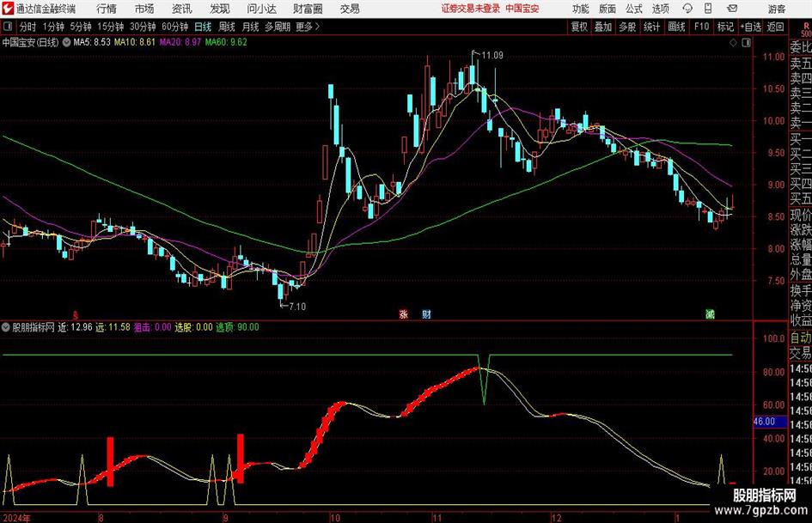Open the mail envelope icon
Screen dimensions: 812x523
click(x=732, y=9)
